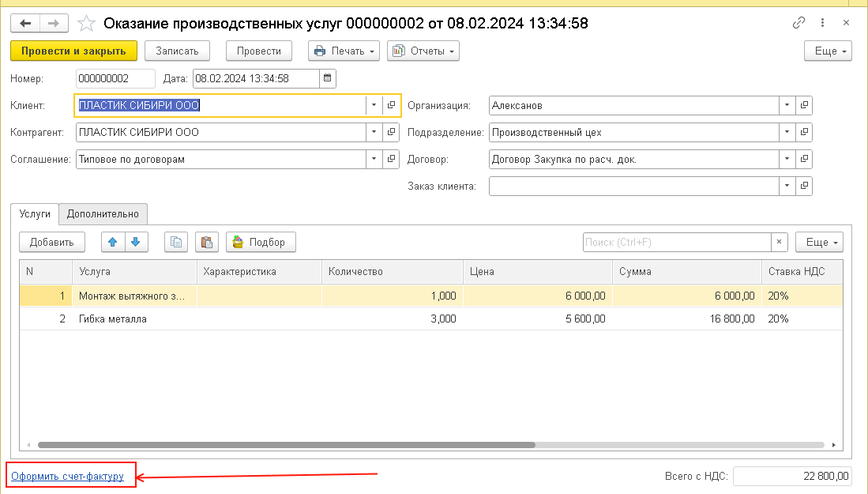
Task: Move row down with blue down arrow
Action: click(136, 243)
